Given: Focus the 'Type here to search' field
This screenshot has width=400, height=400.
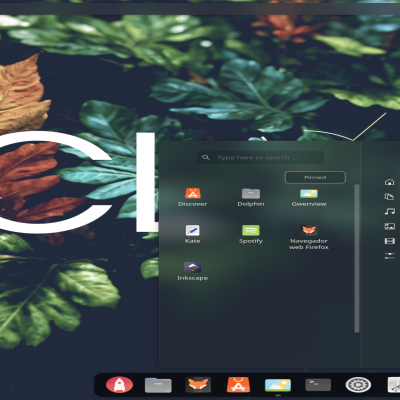Looking at the screenshot, I should click(260, 157).
